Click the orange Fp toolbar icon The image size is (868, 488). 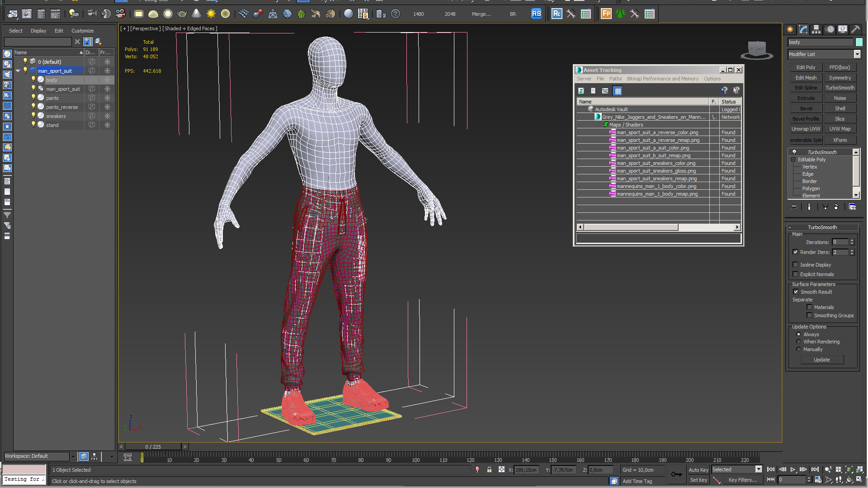[x=606, y=14]
